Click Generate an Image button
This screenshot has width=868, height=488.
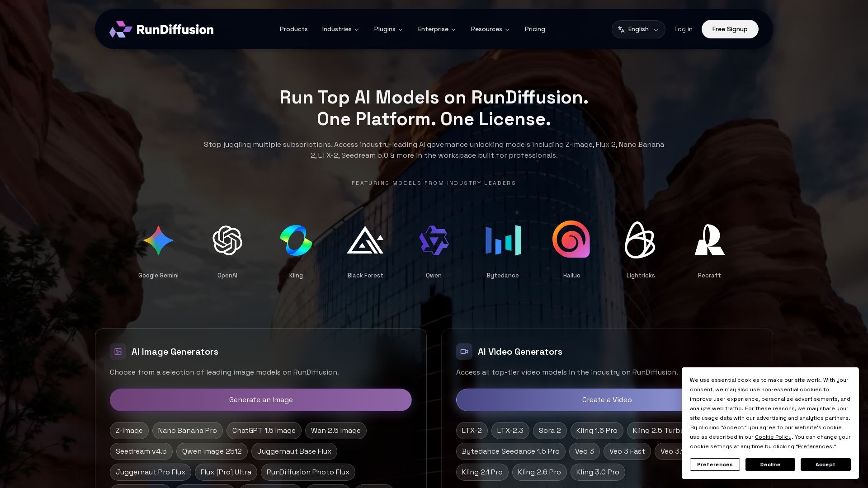(261, 400)
